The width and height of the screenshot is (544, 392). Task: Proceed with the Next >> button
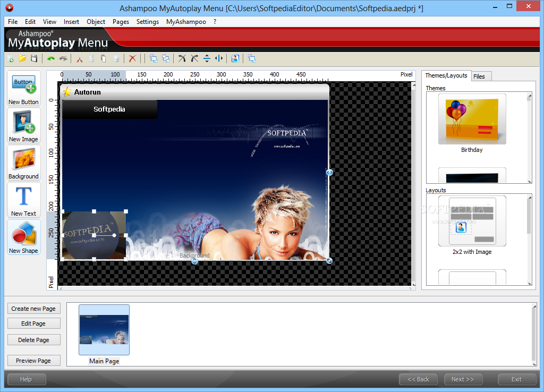click(463, 379)
